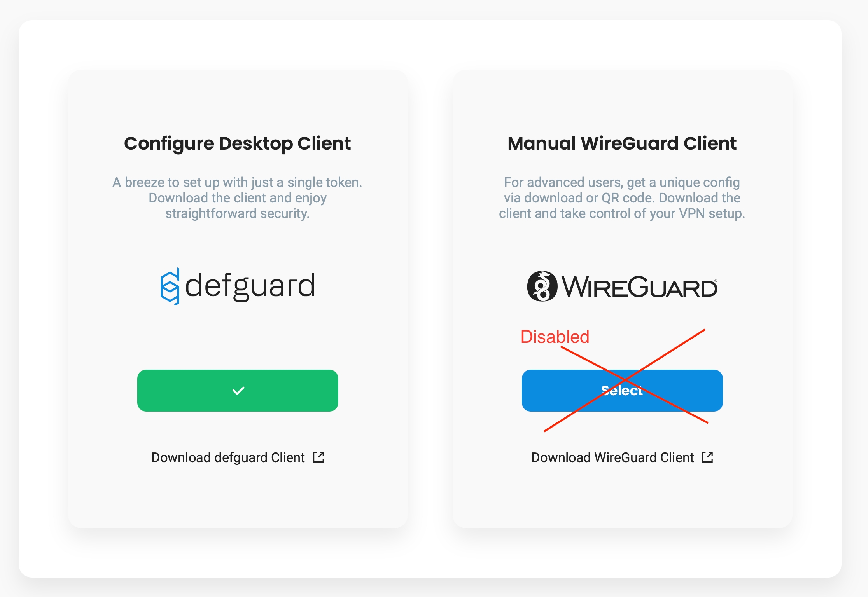Click the red Disabled label

[555, 337]
